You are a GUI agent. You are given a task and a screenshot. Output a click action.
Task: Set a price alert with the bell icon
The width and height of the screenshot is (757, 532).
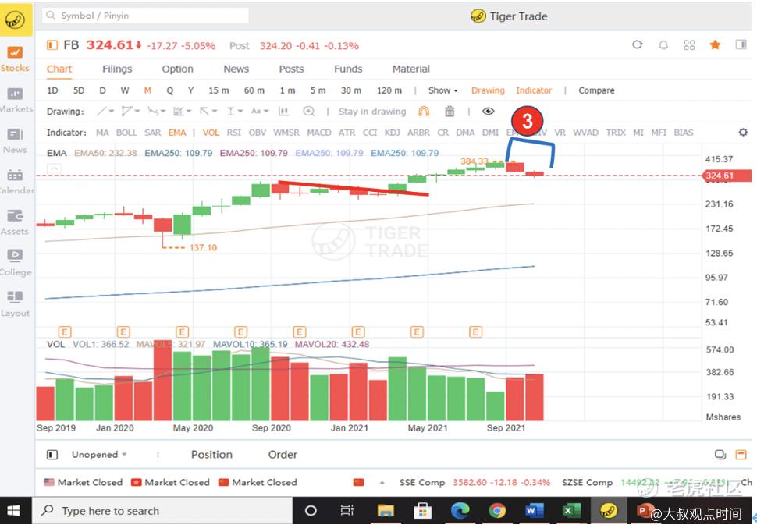pyautogui.click(x=663, y=45)
